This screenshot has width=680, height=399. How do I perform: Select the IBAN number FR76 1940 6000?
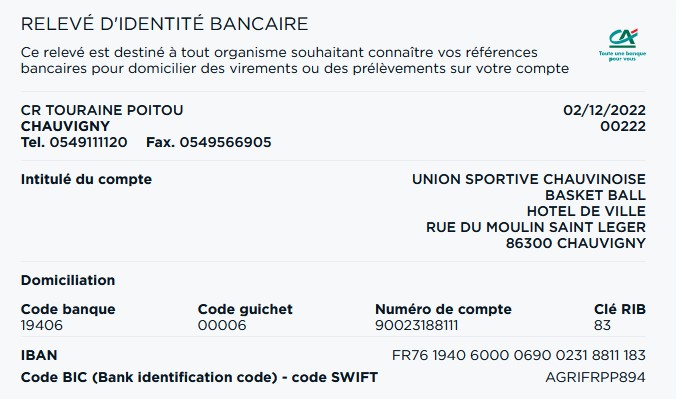click(519, 355)
